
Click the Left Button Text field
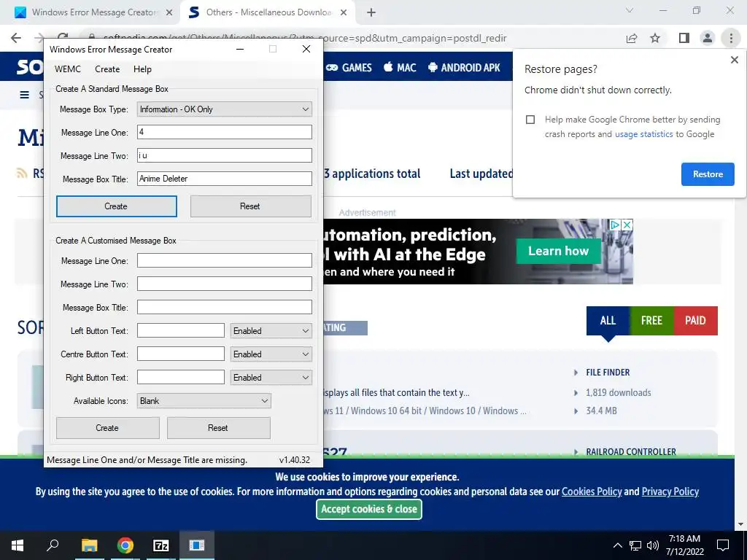(181, 330)
